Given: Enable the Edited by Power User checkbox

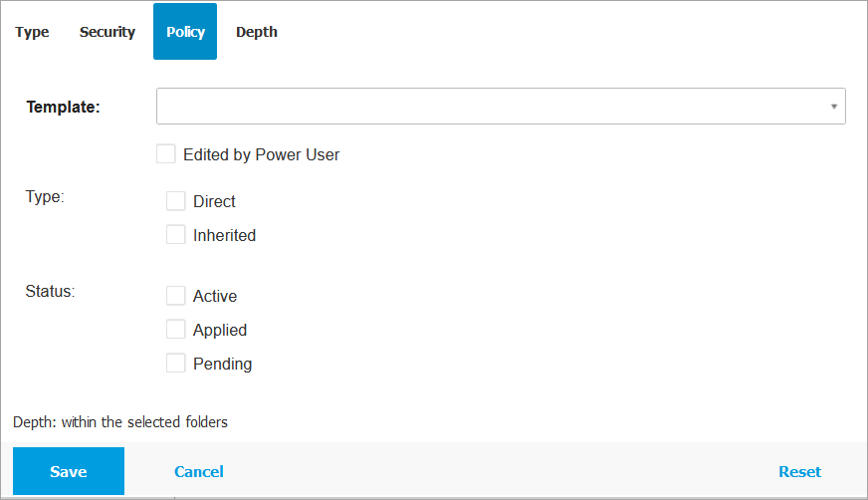Looking at the screenshot, I should (x=166, y=154).
